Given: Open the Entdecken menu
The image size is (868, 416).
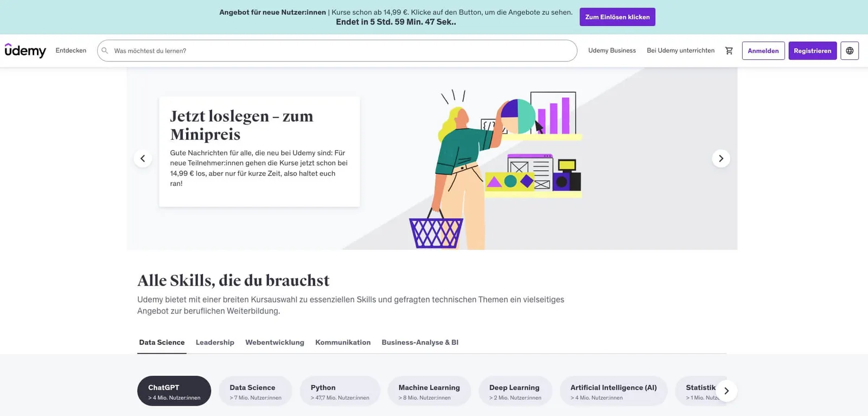Looking at the screenshot, I should point(71,51).
